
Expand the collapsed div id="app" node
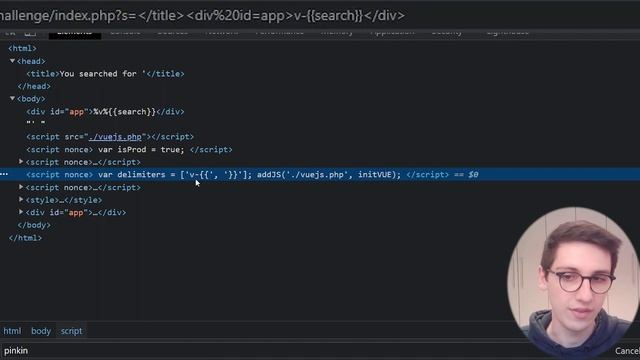(x=21, y=212)
